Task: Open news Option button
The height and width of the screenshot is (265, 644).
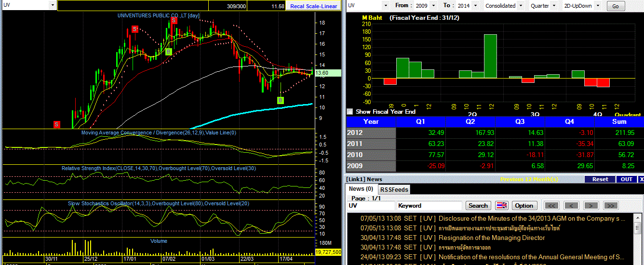Action: (x=524, y=205)
